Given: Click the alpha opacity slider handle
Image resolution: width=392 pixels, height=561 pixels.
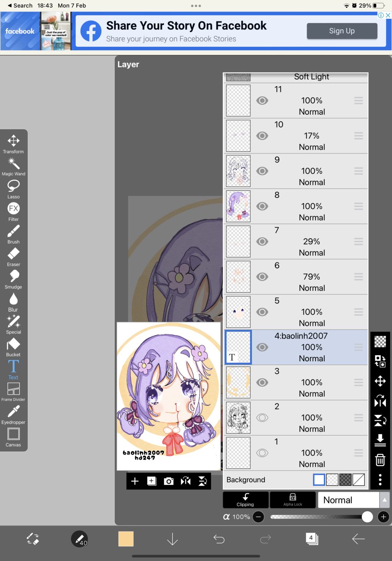Looking at the screenshot, I should tap(367, 517).
